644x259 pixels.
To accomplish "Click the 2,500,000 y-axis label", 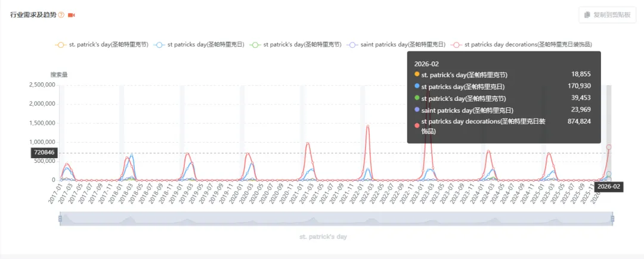I will point(42,85).
